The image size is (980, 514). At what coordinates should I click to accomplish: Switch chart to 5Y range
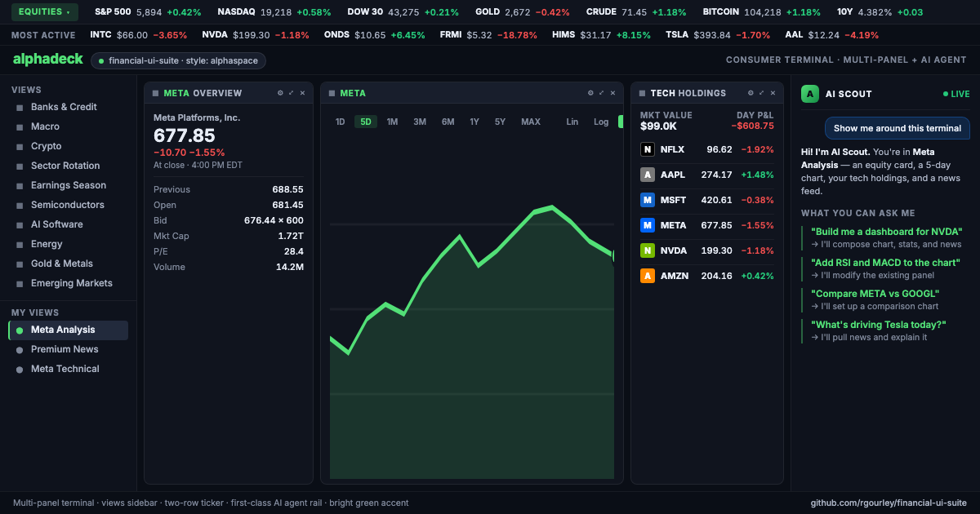tap(500, 122)
